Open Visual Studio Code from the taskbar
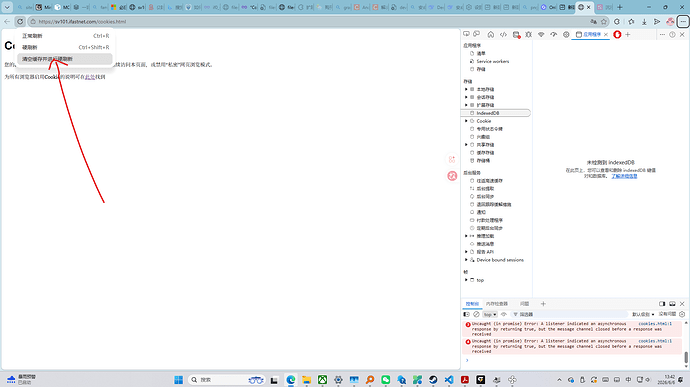This screenshot has height=387, width=690. coord(448,380)
